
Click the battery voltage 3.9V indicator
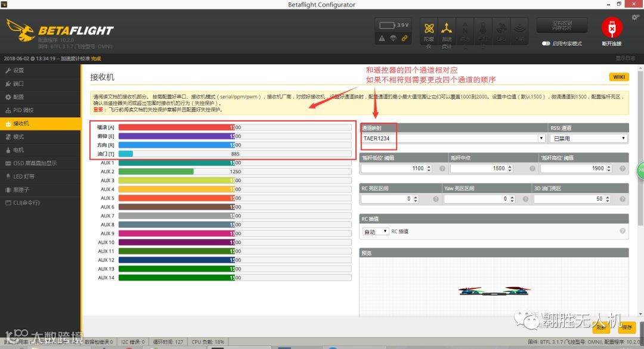(x=394, y=26)
